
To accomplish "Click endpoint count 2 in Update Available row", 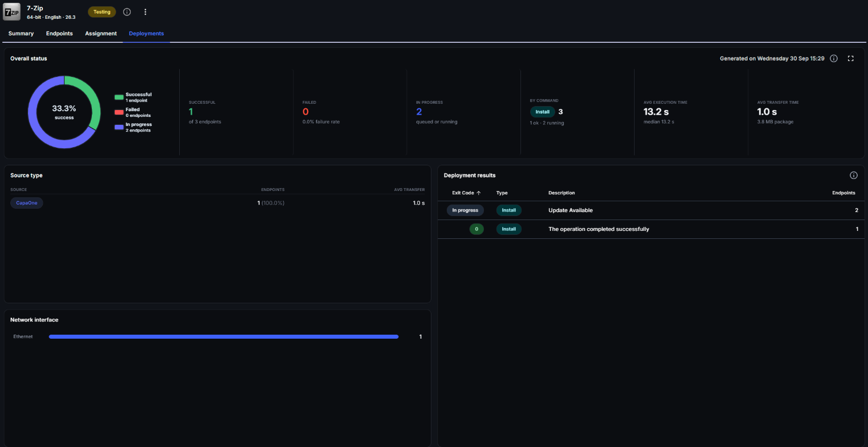I will coord(857,210).
